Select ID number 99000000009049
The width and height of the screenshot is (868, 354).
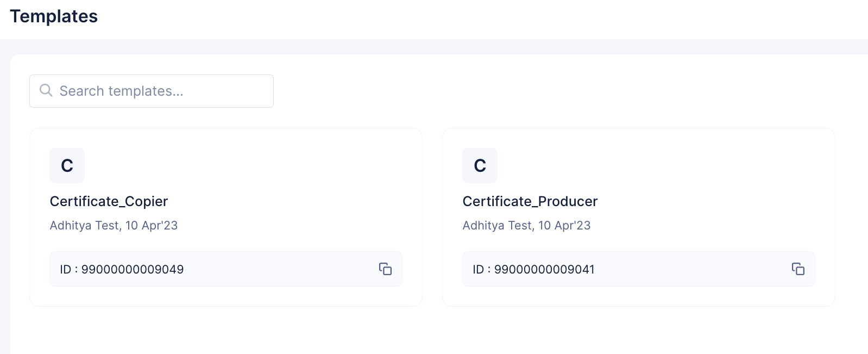(x=133, y=269)
